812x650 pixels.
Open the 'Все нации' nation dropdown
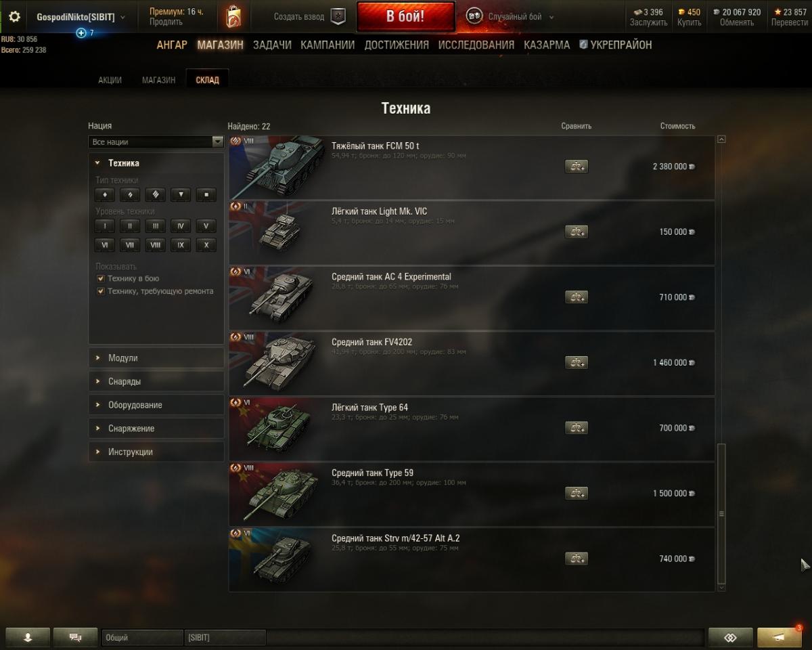click(156, 142)
